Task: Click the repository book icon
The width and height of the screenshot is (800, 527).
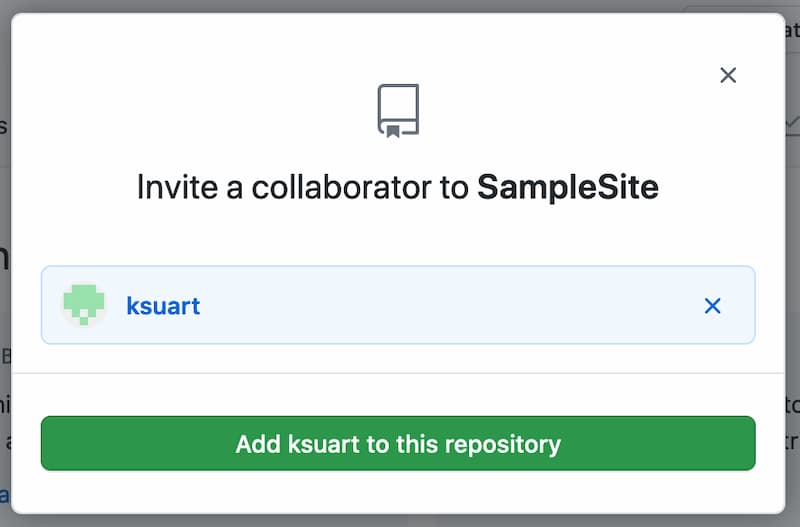Action: (398, 110)
